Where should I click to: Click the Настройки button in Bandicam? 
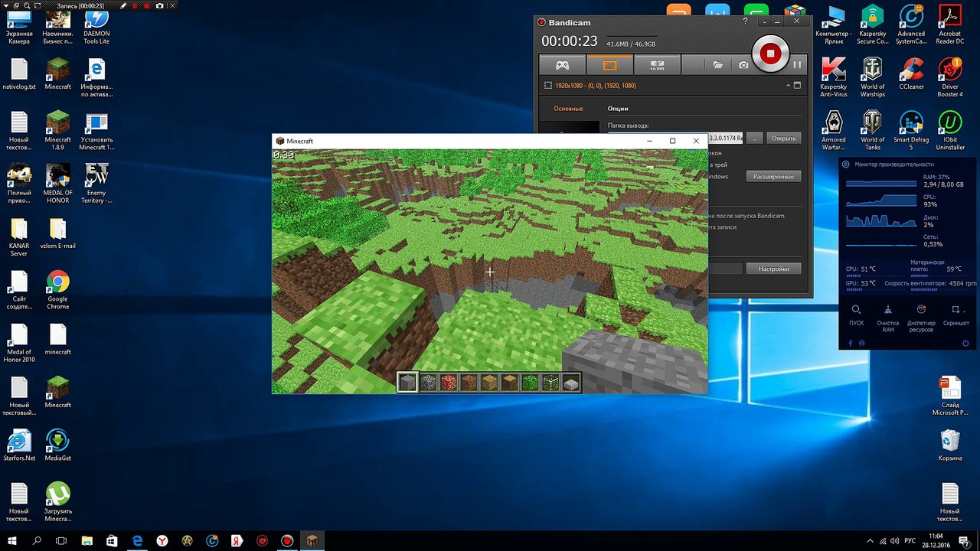[773, 269]
